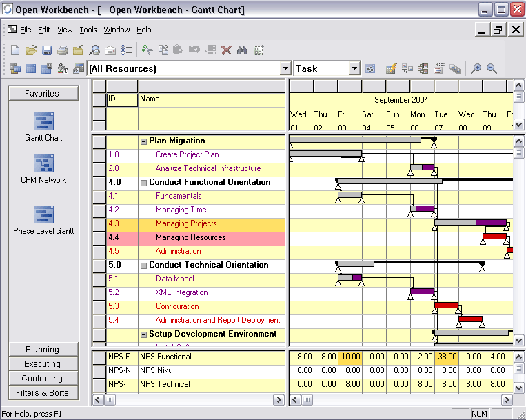Click the Planning sidebar button
Screen dimensions: 526x420
(x=43, y=350)
